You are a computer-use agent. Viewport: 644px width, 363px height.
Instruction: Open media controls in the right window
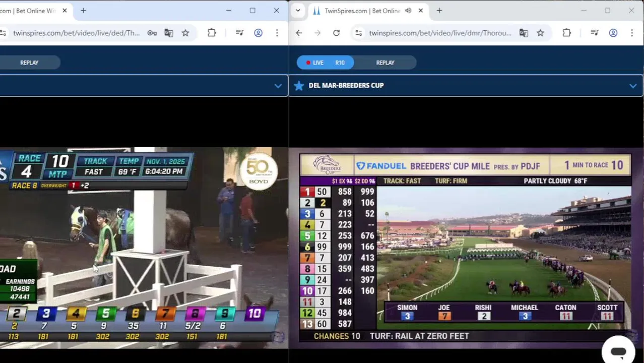pos(595,33)
